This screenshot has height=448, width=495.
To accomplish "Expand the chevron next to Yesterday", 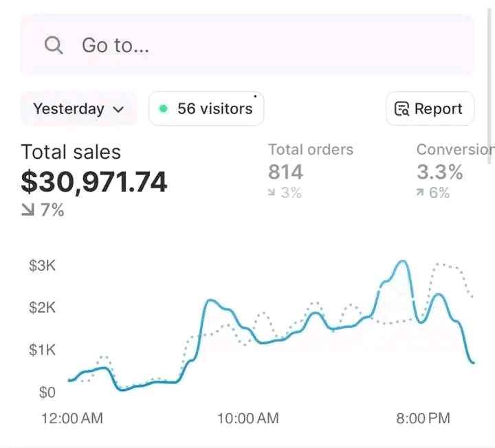I will click(x=118, y=109).
